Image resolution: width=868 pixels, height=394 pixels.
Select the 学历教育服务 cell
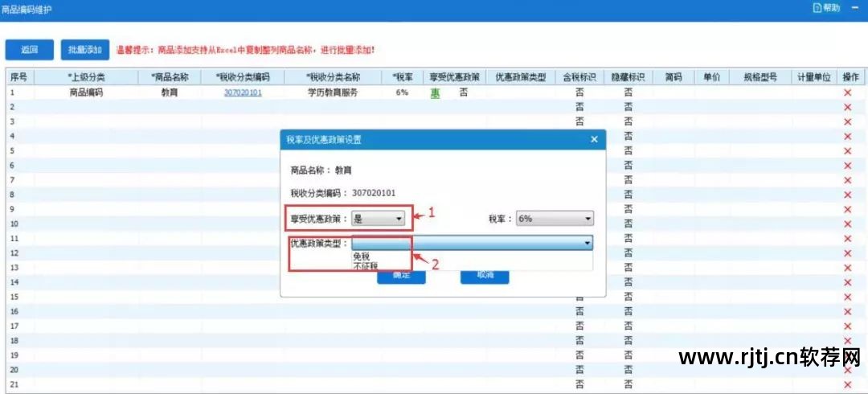[333, 92]
